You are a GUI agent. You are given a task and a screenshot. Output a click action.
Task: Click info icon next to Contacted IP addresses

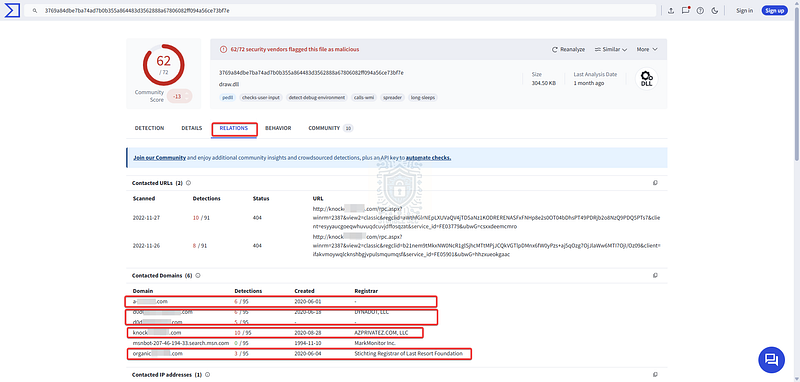tap(208, 375)
